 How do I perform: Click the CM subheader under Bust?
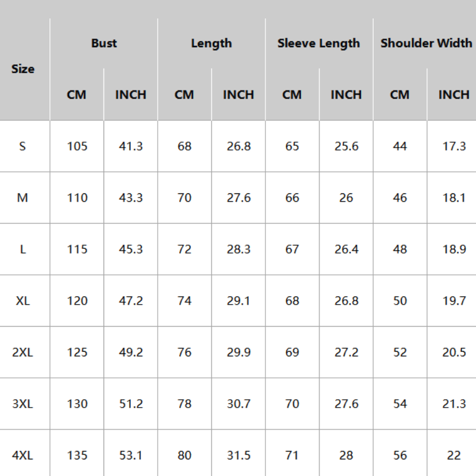pos(77,95)
